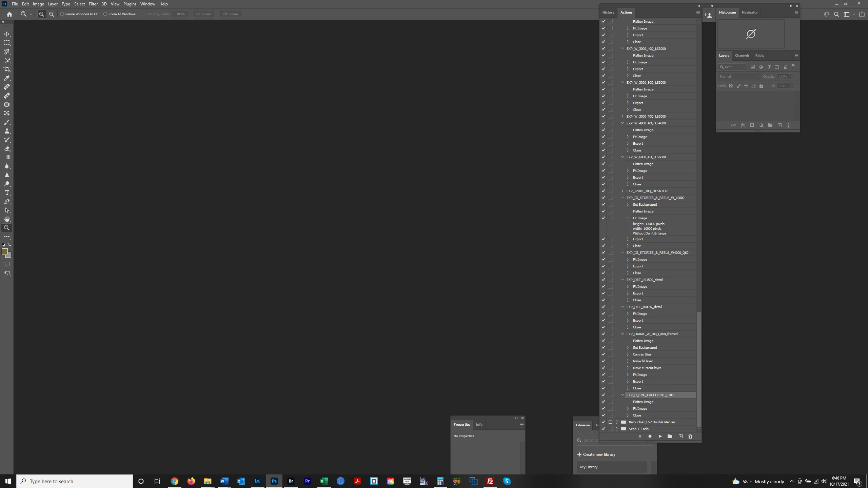Click the Begin recording button in Actions

(x=650, y=436)
